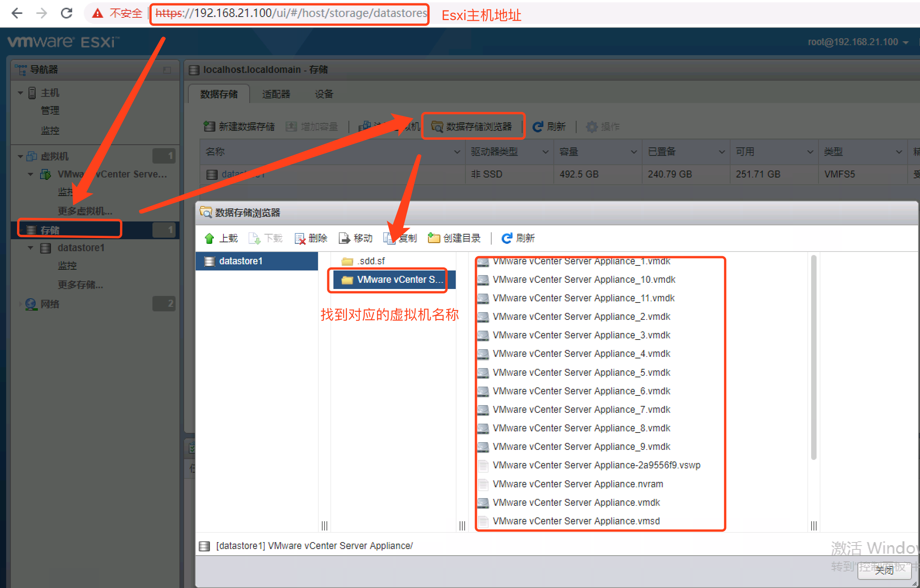The image size is (920, 588).
Task: Click 新建数据存储 toolbar button
Action: [239, 127]
